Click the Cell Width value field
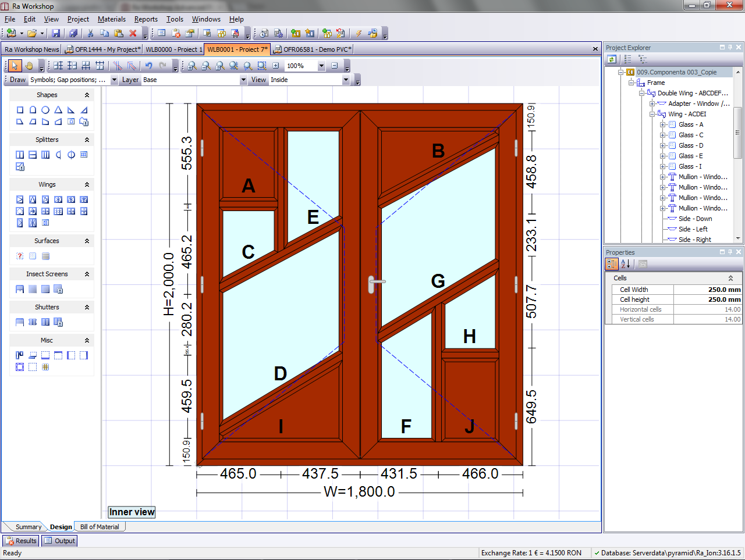This screenshot has height=560, width=745. point(708,290)
